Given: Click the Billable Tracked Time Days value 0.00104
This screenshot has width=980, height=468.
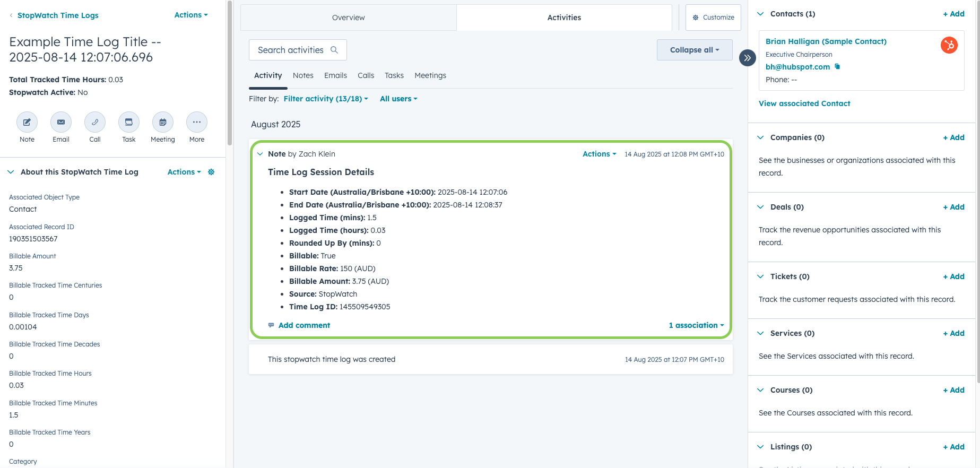Looking at the screenshot, I should pyautogui.click(x=23, y=327).
